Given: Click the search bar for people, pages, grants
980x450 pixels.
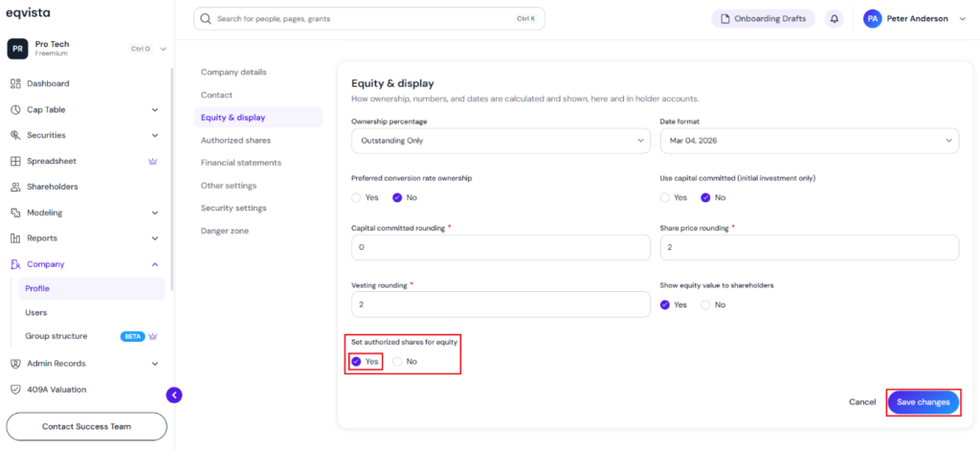Looking at the screenshot, I should click(369, 19).
